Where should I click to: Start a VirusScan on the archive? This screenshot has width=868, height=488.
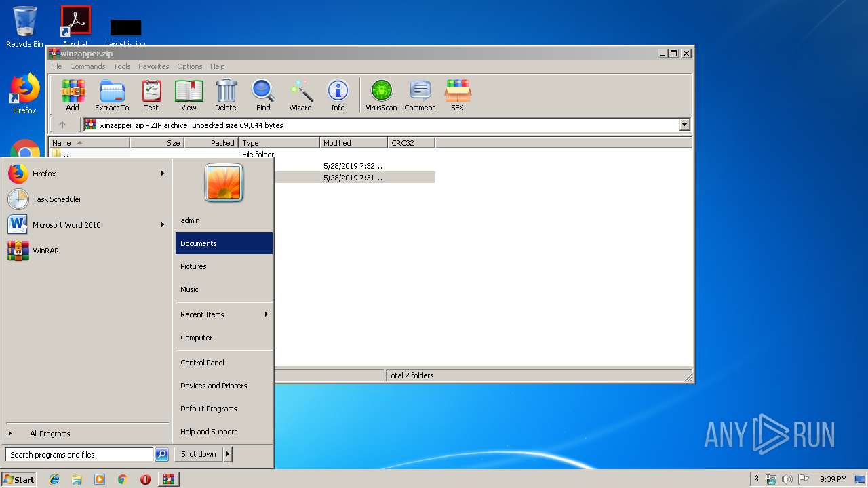[x=381, y=95]
